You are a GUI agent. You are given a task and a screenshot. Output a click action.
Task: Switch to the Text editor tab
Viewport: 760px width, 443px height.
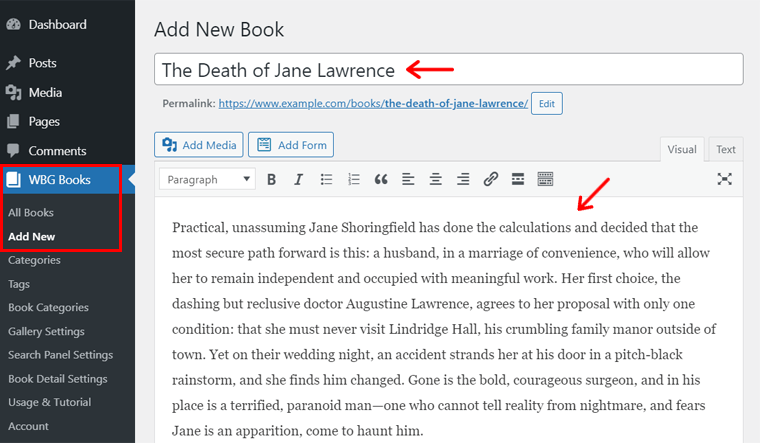(725, 150)
